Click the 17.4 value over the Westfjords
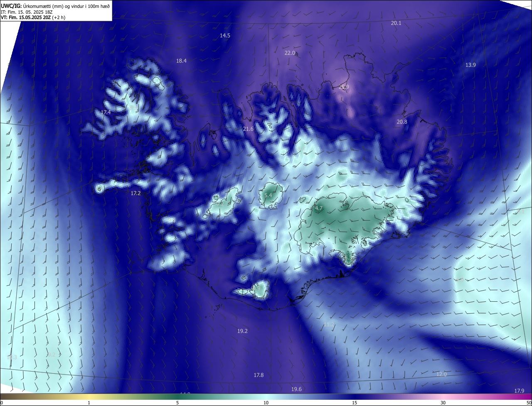This screenshot has width=532, height=406. [x=106, y=113]
